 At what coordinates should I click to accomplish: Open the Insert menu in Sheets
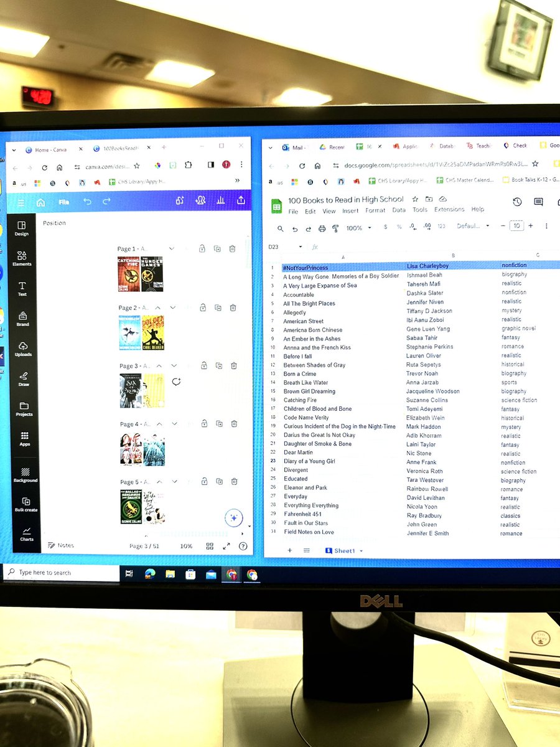[350, 210]
